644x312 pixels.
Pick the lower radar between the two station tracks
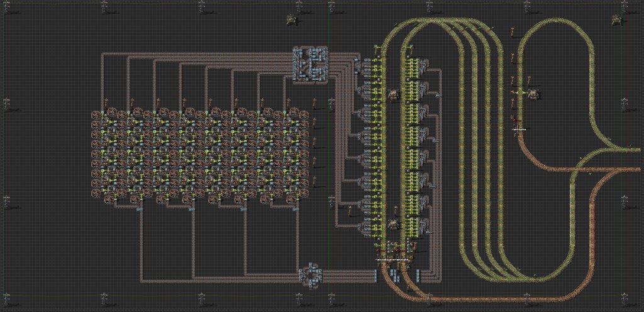(x=394, y=225)
